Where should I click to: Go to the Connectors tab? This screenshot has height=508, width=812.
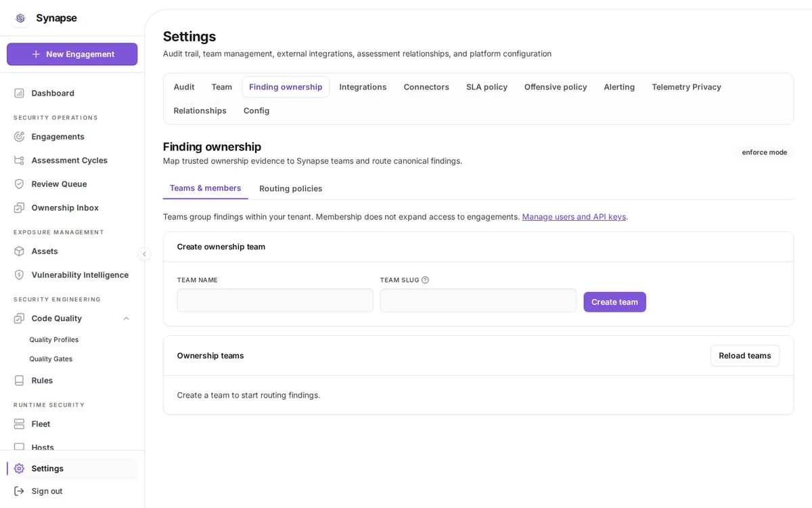coord(426,87)
